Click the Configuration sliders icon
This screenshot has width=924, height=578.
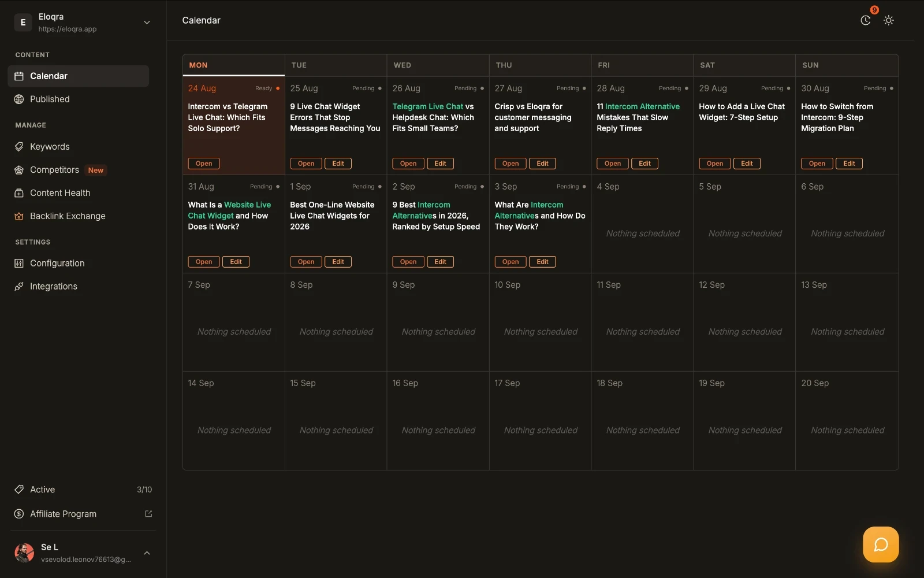coord(19,264)
